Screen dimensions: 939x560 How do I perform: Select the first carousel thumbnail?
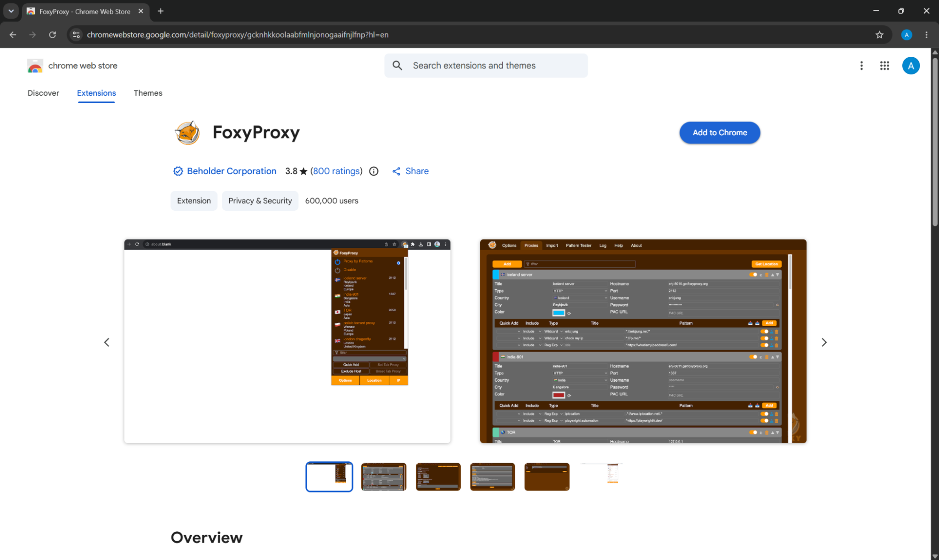[329, 476]
